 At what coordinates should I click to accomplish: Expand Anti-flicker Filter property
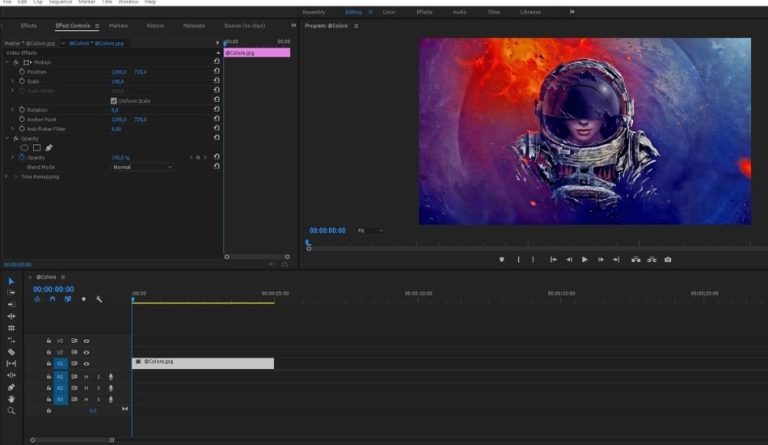(12, 129)
